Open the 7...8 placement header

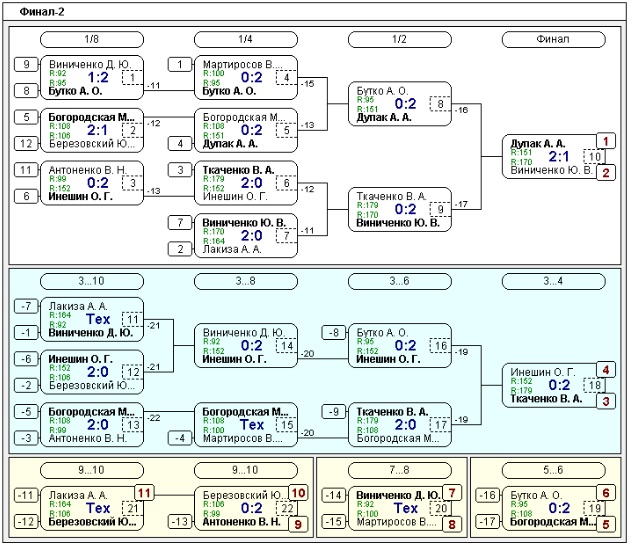[399, 470]
